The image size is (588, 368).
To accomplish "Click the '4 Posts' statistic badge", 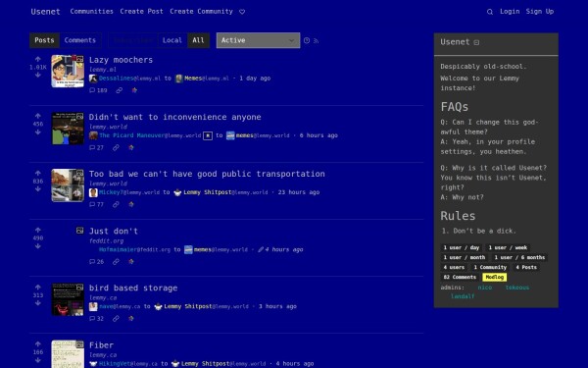I will click(x=526, y=267).
